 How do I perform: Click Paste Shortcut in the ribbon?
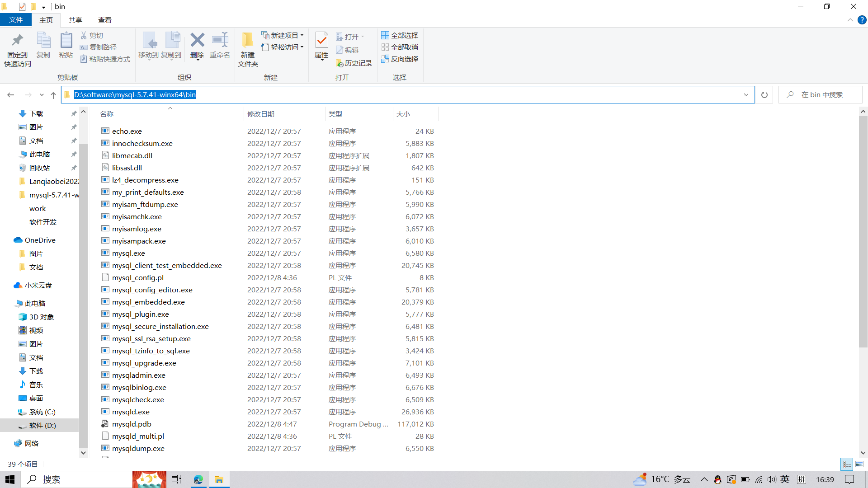[105, 59]
